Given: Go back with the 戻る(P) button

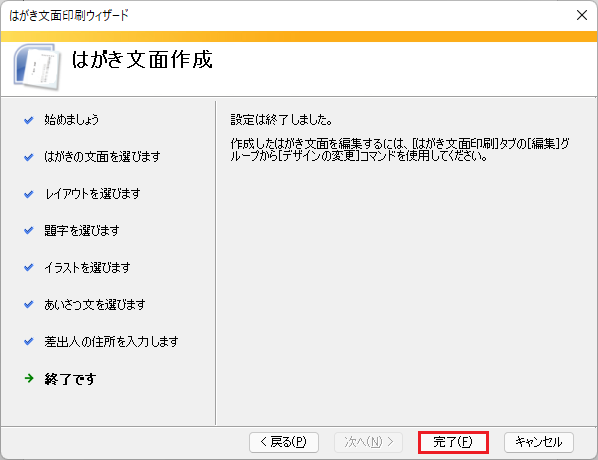Looking at the screenshot, I should point(284,442).
